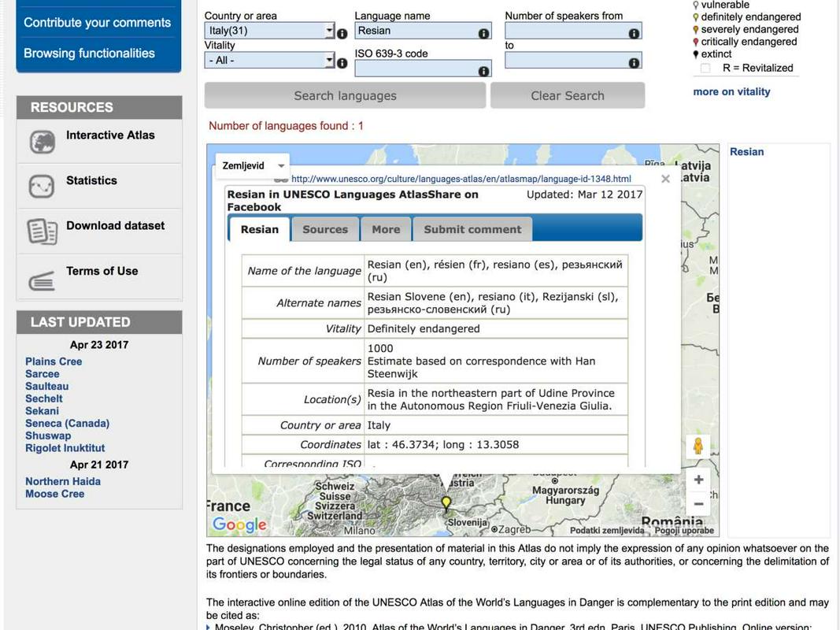
Task: Click the Google logo on the map
Action: pos(239,524)
